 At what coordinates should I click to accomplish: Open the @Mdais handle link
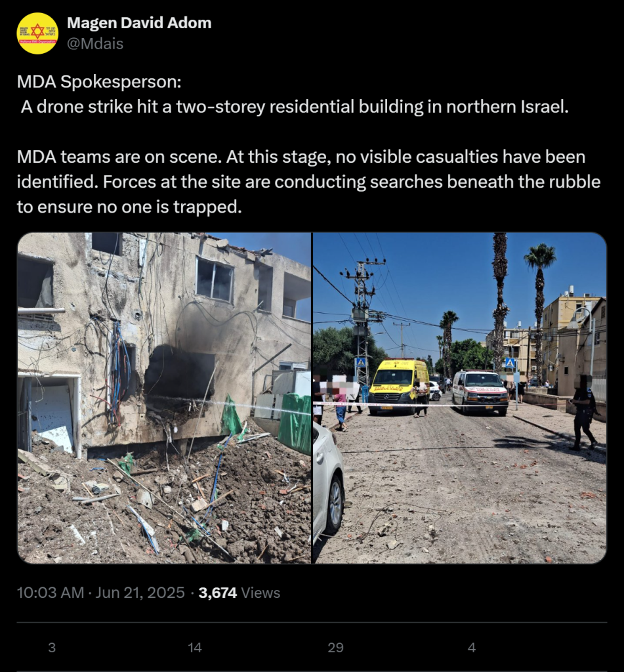click(x=95, y=44)
